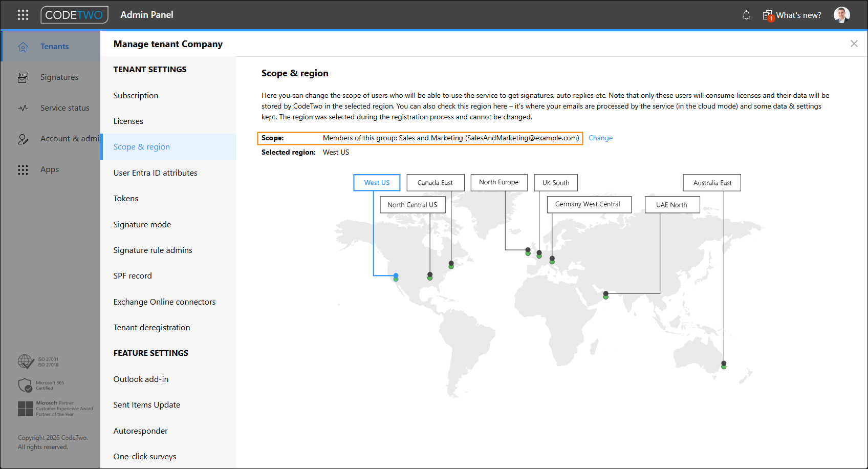Click the Signatures sidebar icon

(x=23, y=77)
